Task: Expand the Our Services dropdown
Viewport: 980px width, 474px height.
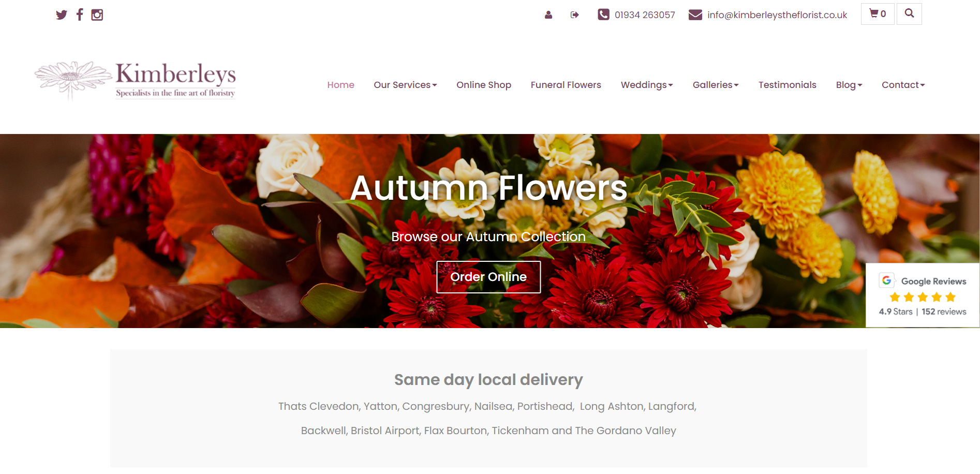Action: (x=405, y=85)
